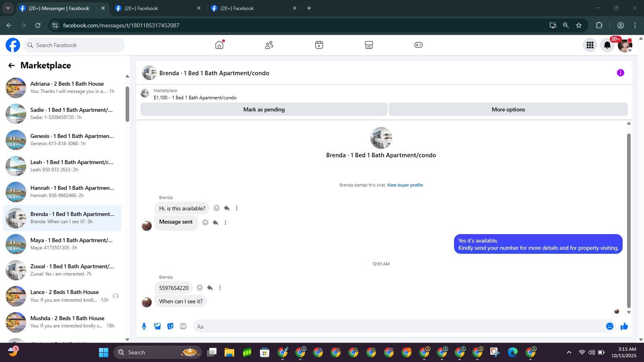644x362 pixels.
Task: Open conversation information purple icon
Action: 621,73
